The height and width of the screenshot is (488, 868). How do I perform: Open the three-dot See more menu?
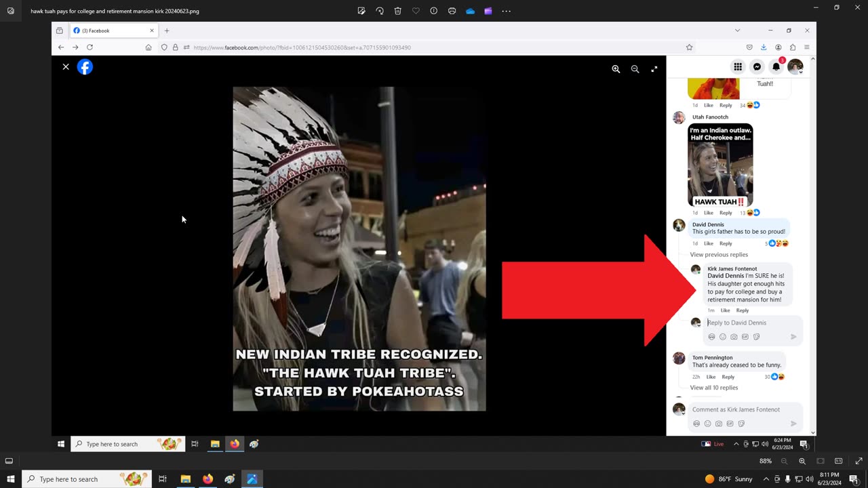[506, 11]
